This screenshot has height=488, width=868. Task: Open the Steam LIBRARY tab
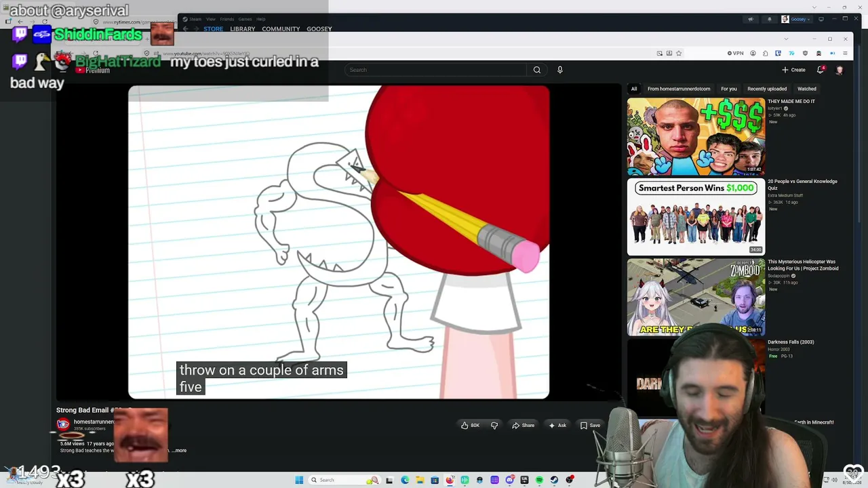[242, 29]
